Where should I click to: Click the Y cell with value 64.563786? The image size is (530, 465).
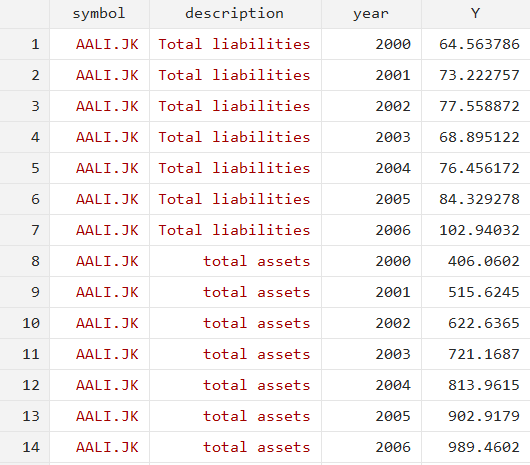(476, 44)
